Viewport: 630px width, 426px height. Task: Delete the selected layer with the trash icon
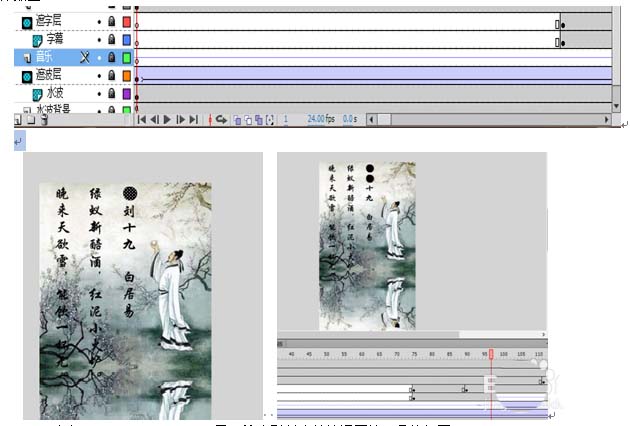click(44, 119)
